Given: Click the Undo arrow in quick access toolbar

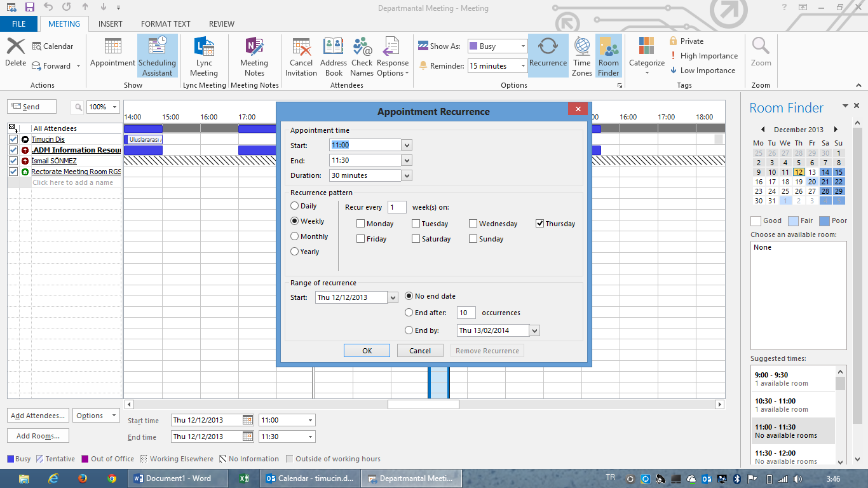Looking at the screenshot, I should 49,8.
